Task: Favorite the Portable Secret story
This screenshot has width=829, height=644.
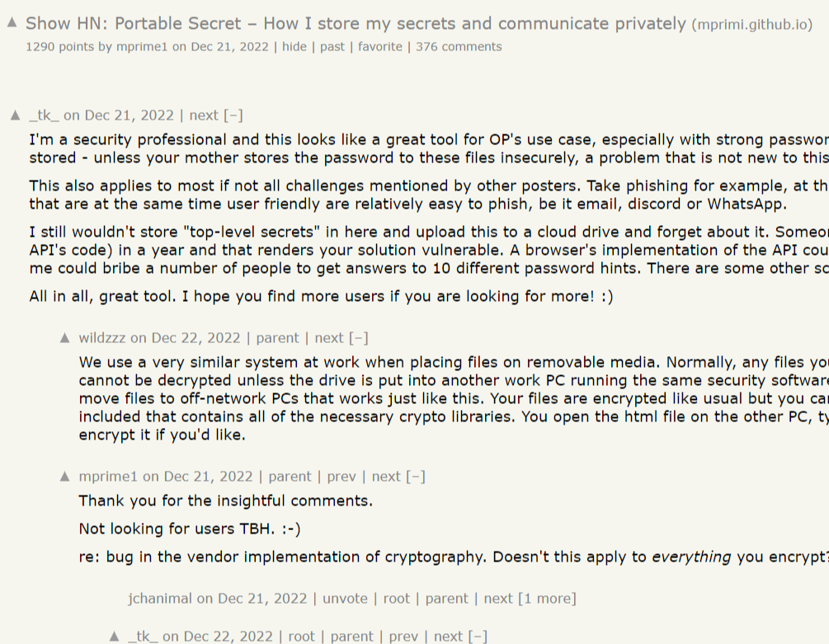Action: pos(380,46)
